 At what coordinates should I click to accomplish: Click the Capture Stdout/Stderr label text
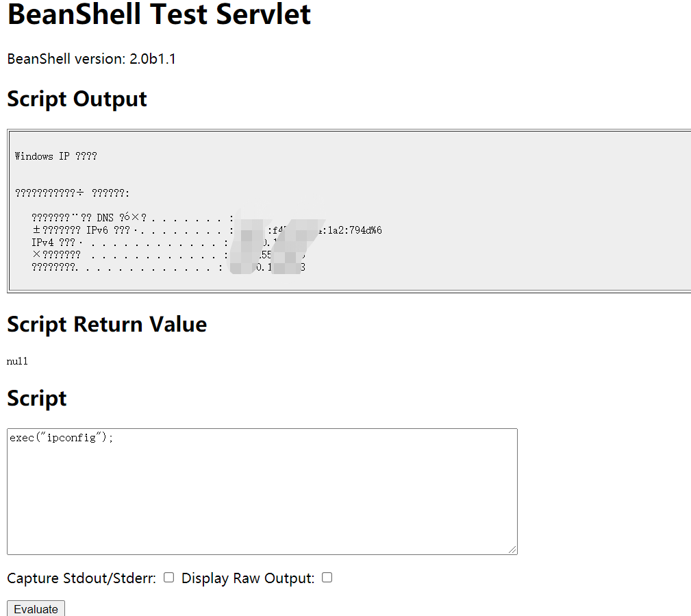(x=81, y=578)
